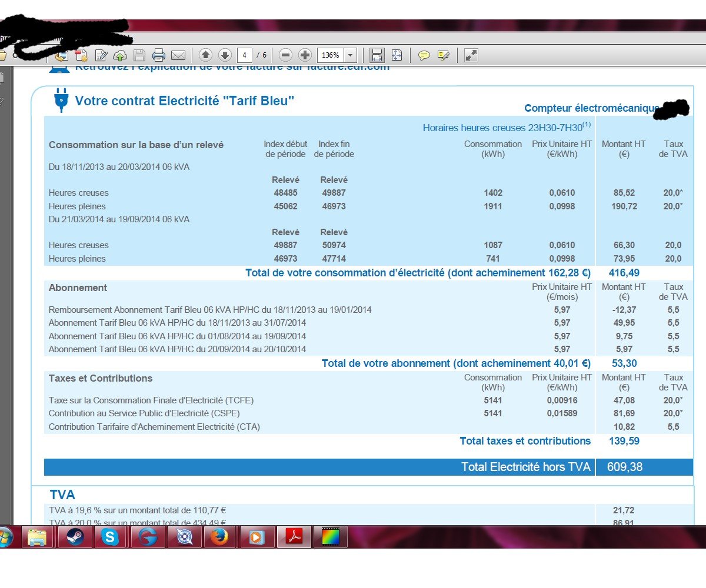Send the document by email envelope icon
The height and width of the screenshot is (588, 706).
(178, 56)
